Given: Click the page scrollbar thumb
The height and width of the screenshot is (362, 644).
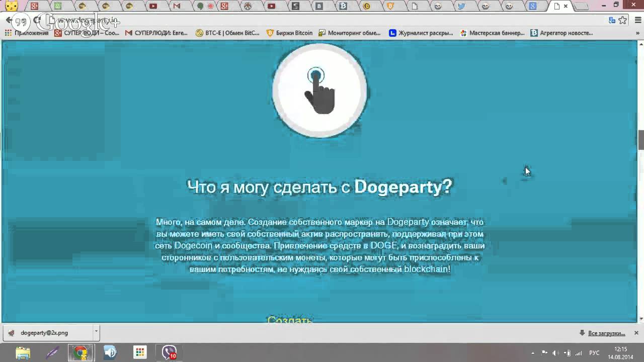Looking at the screenshot, I should tap(640, 140).
